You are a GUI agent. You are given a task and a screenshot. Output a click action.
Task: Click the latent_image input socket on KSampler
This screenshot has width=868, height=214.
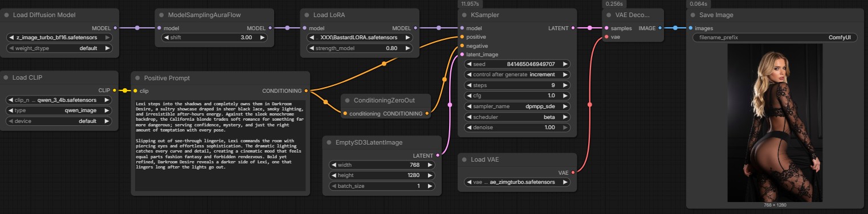tap(462, 55)
